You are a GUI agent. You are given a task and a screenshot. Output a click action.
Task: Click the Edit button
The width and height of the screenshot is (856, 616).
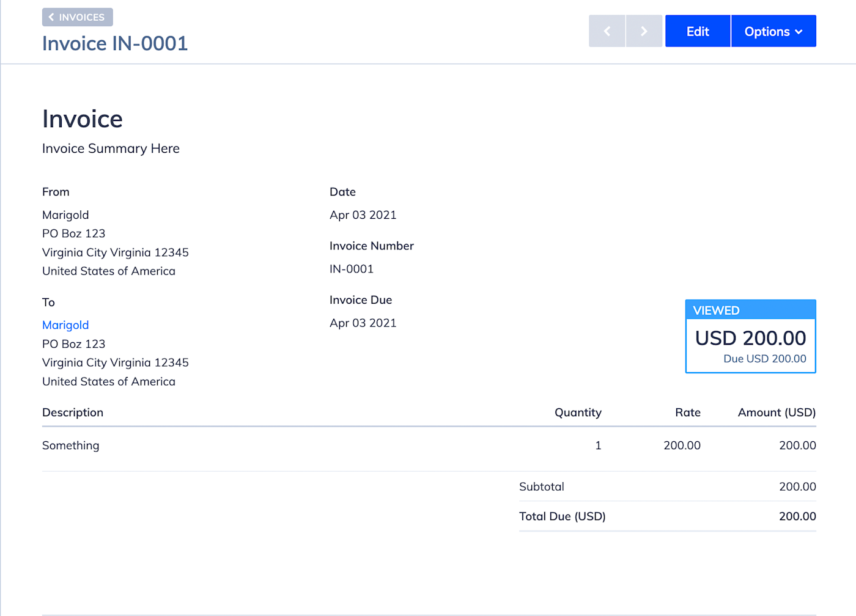(698, 31)
